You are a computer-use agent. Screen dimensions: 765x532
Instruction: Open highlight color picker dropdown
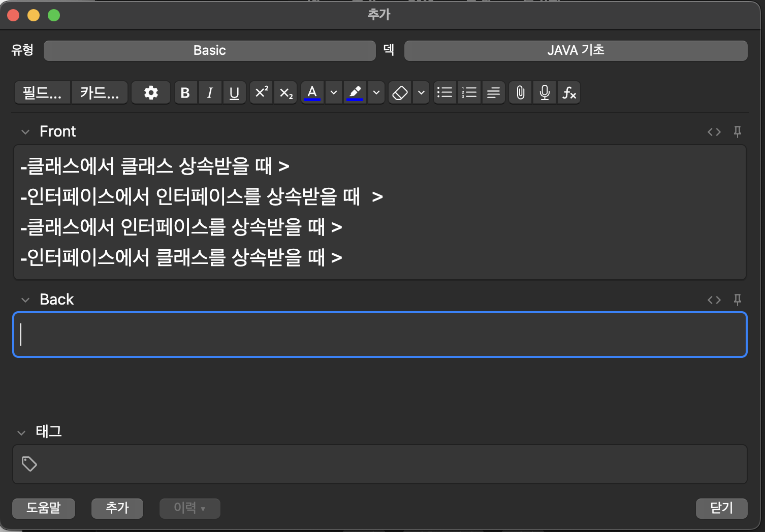coord(376,93)
